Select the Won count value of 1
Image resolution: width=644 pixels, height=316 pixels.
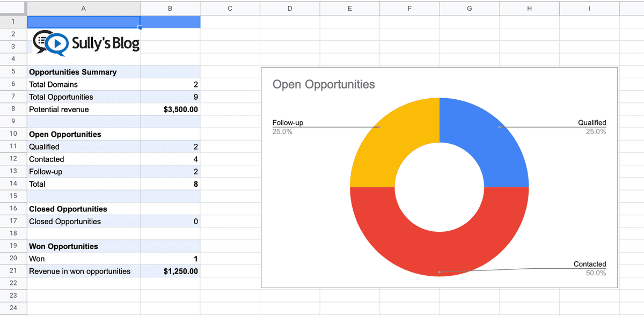coord(170,259)
